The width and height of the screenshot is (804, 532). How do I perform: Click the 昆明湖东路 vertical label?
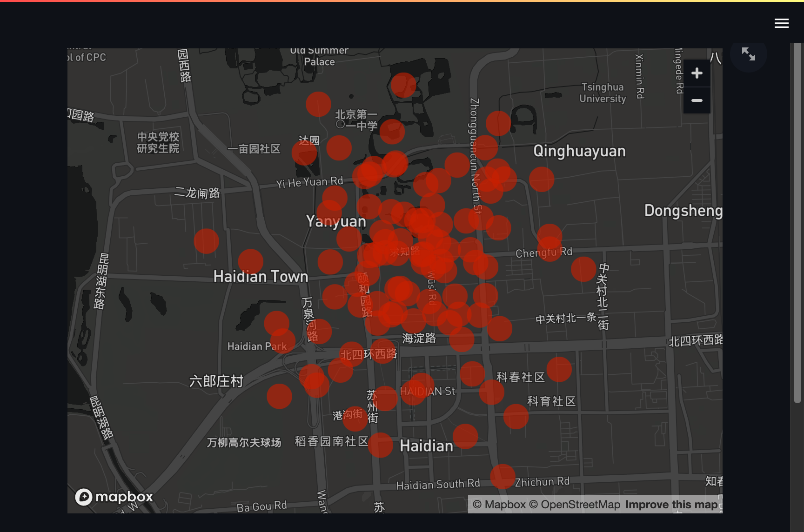click(101, 281)
